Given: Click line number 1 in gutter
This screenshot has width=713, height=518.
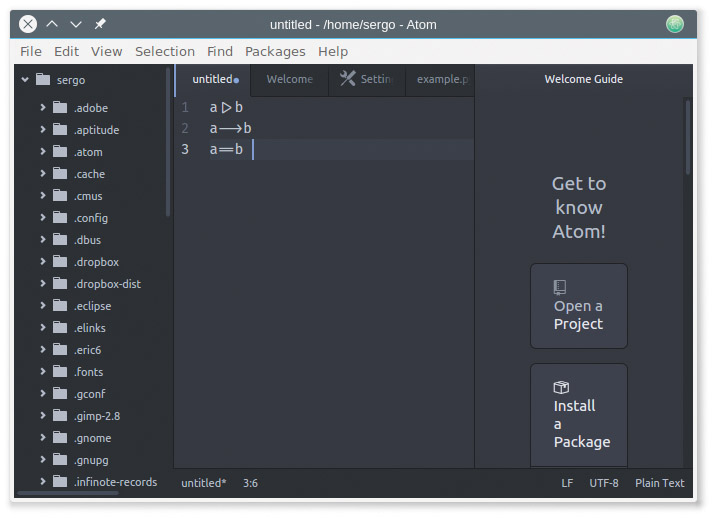Looking at the screenshot, I should tap(185, 107).
